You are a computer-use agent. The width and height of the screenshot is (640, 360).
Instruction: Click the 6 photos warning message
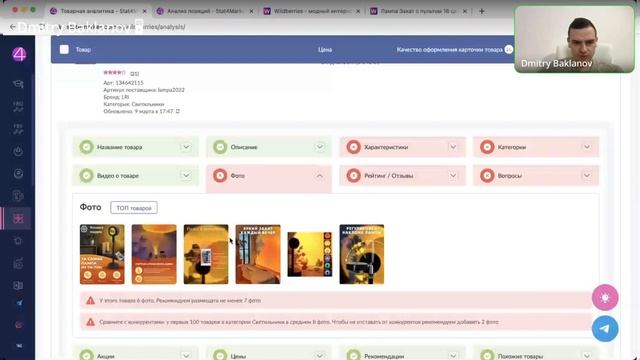click(x=336, y=300)
